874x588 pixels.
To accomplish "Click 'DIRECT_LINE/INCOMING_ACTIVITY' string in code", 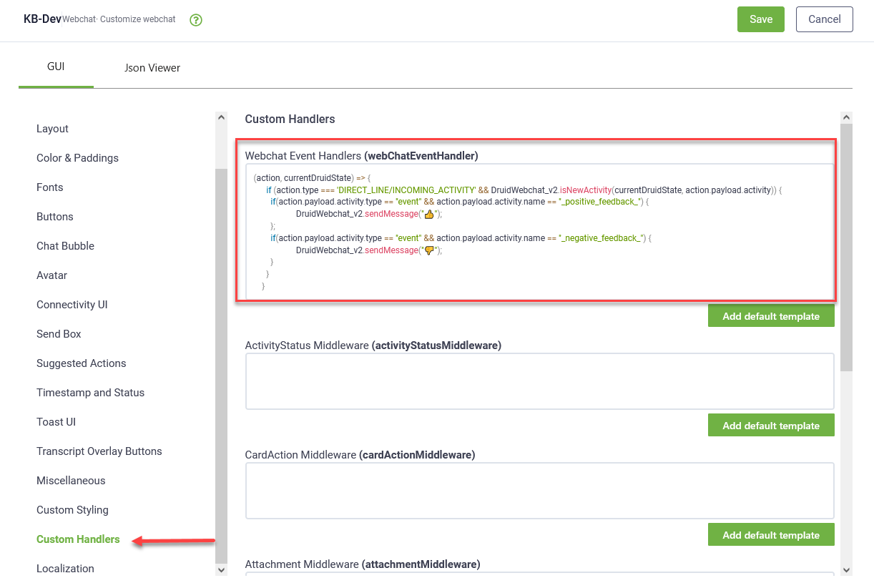I will [x=406, y=190].
